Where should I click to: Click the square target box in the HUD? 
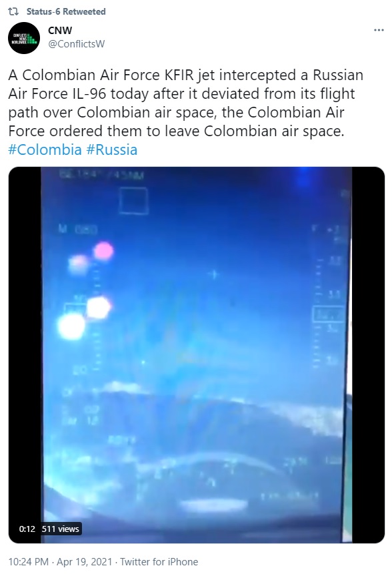(133, 201)
